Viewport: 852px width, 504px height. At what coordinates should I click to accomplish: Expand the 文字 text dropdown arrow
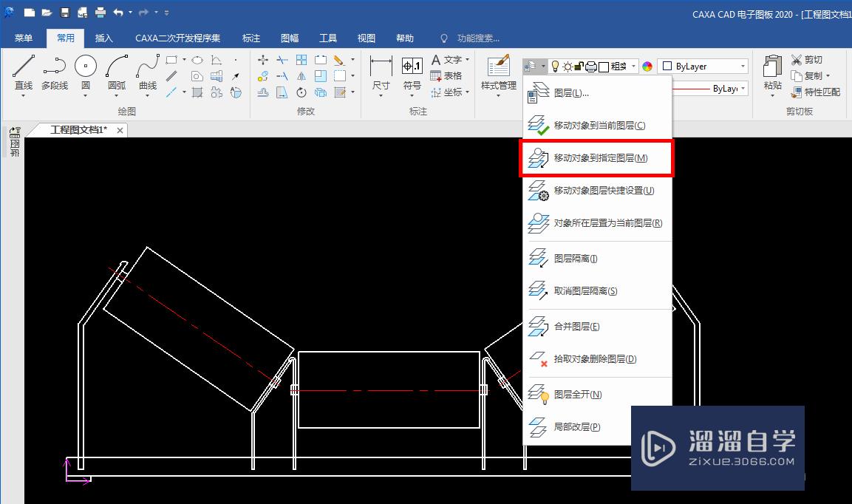point(467,60)
